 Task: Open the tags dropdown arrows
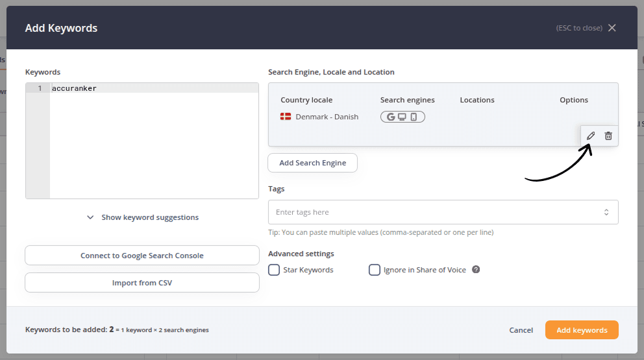(x=606, y=212)
